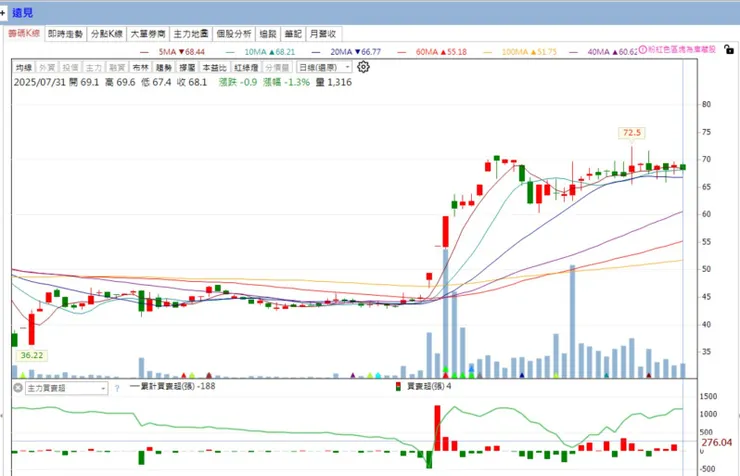Close the 主力買賣超 indicator panel
This screenshot has height=476, width=740.
click(18, 388)
